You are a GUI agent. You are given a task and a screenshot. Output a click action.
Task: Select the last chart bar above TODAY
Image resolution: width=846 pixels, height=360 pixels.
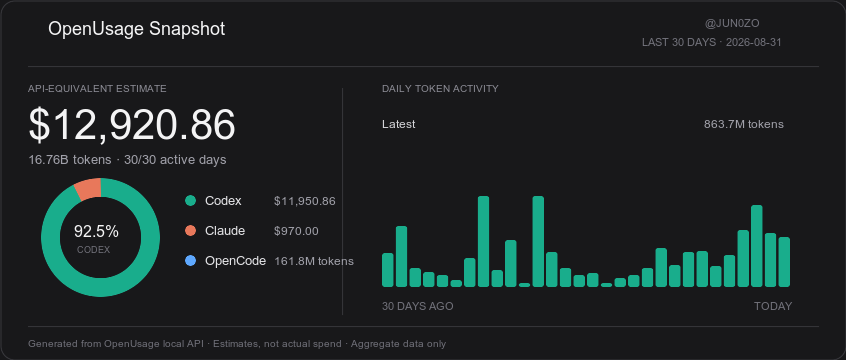pyautogui.click(x=784, y=262)
